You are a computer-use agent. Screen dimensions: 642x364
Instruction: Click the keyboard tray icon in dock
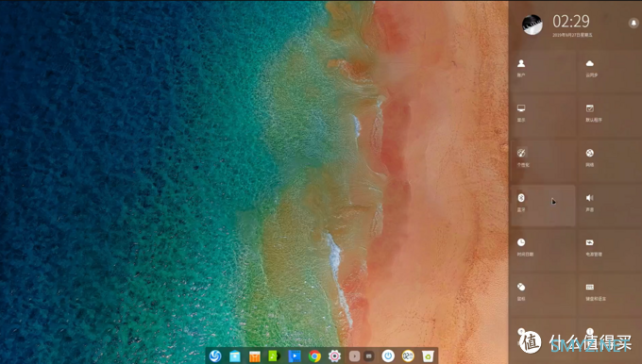[x=369, y=356]
